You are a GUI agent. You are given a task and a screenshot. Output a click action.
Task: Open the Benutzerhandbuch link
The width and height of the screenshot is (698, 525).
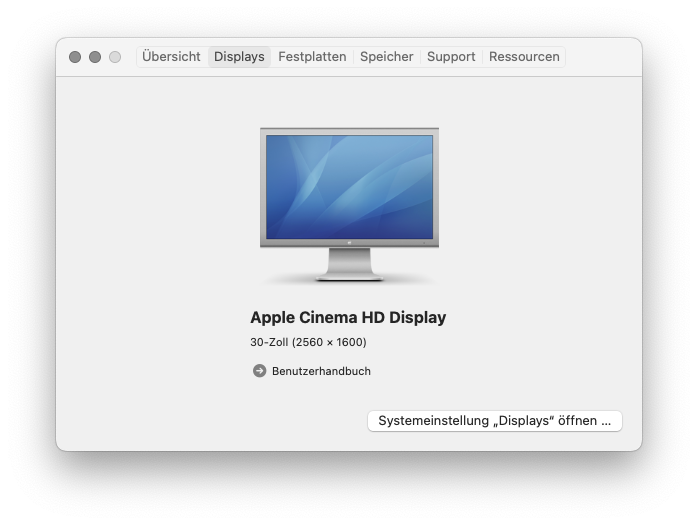tap(321, 371)
